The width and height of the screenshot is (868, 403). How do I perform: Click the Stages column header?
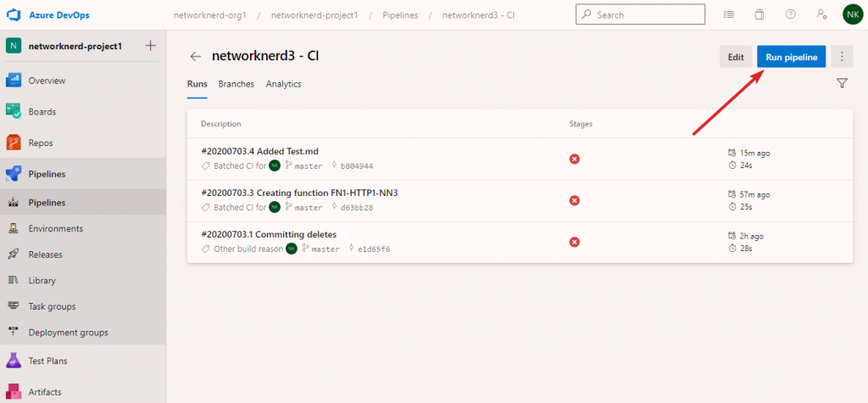coord(581,124)
